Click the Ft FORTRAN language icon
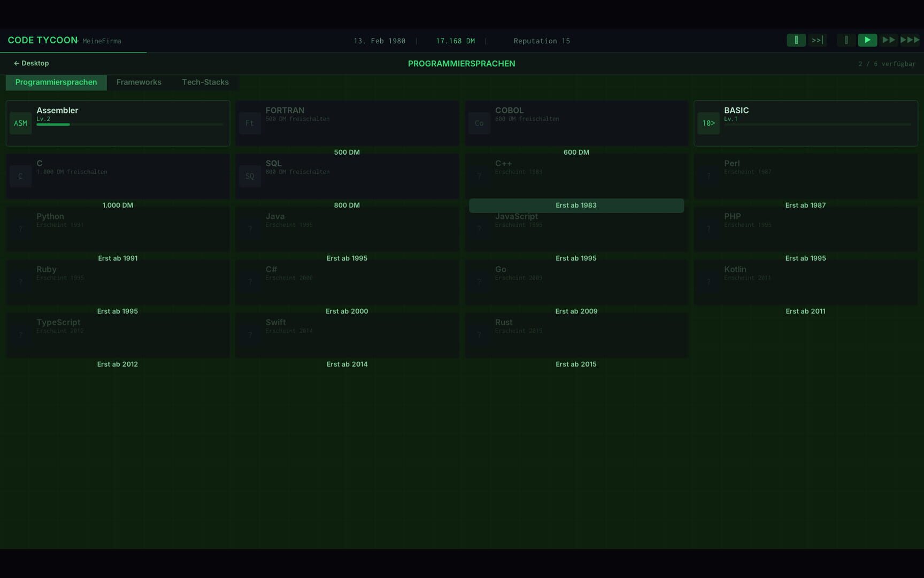Screen dimensions: 924x578 249,123
